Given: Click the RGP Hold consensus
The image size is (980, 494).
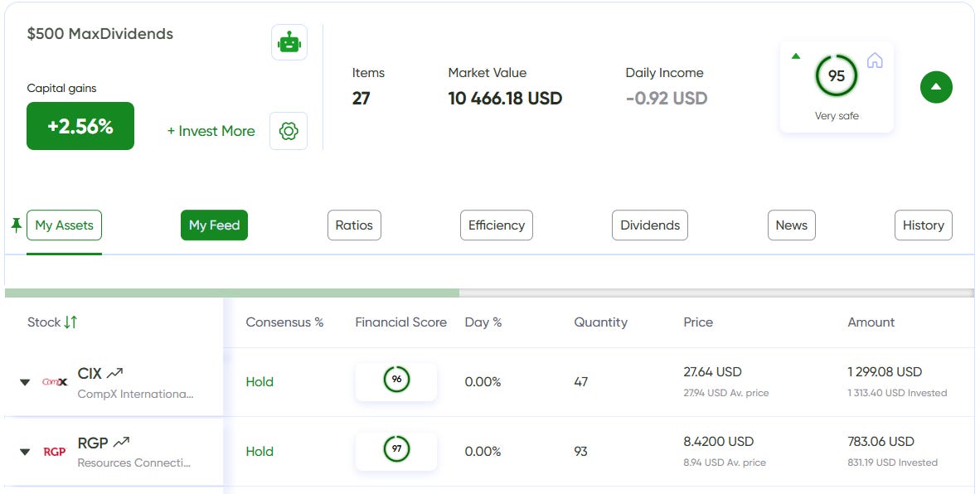Looking at the screenshot, I should (260, 452).
